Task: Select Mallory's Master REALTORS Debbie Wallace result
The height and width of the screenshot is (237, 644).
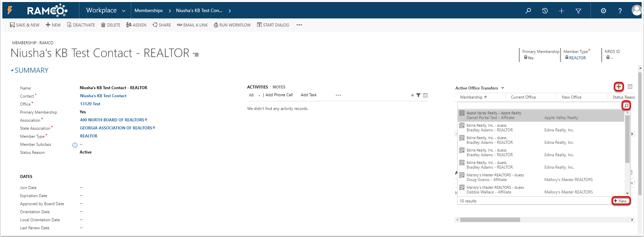Action: [x=541, y=190]
